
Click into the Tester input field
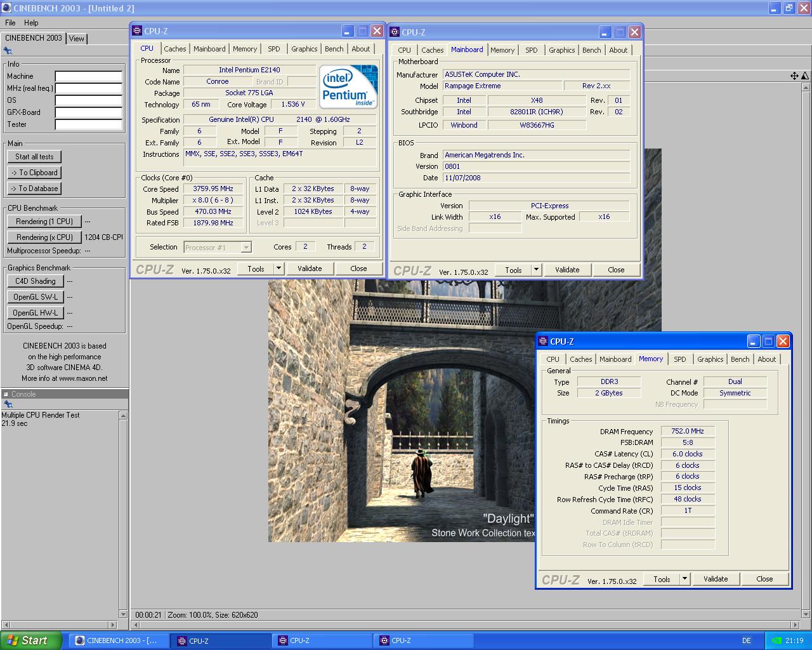point(88,125)
